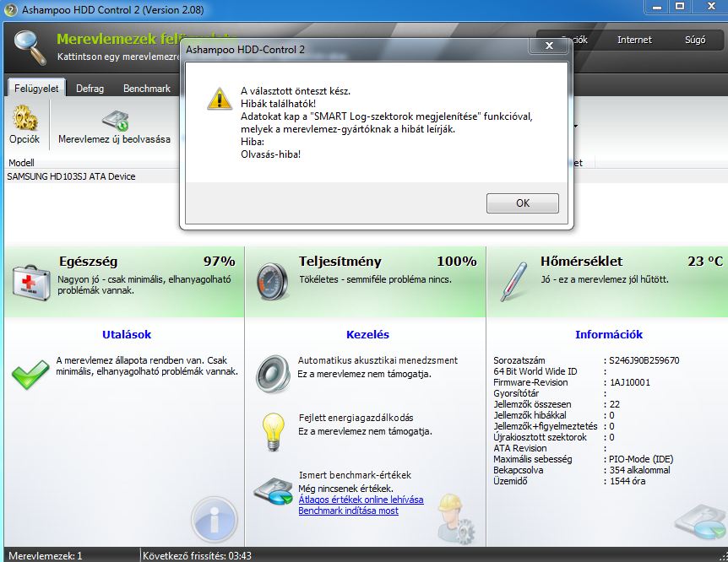Click Merevlemez új beolvasása drive icon
The height and width of the screenshot is (562, 728).
[115, 122]
